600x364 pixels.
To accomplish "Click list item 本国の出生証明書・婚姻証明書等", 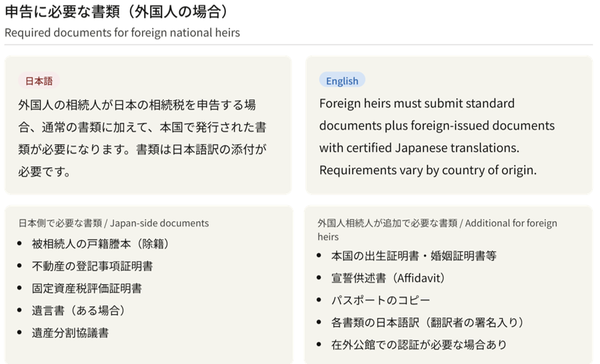I will tap(413, 256).
